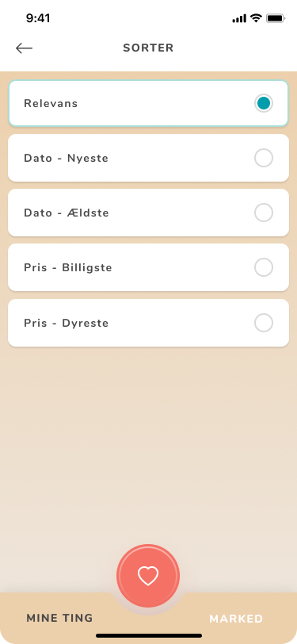Image resolution: width=297 pixels, height=644 pixels.
Task: Tap the Sorter page title
Action: pyautogui.click(x=148, y=48)
